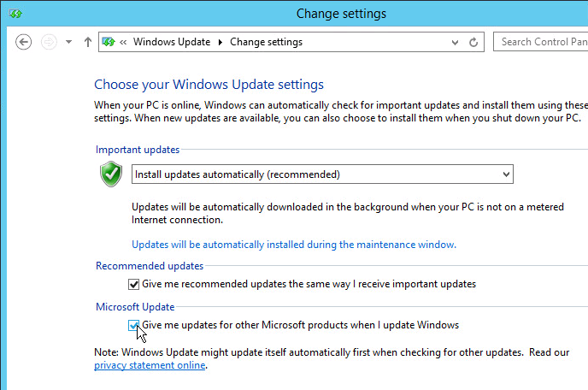Screen dimensions: 588x390
Task: Click the Search Control Panel field
Action: click(x=540, y=42)
